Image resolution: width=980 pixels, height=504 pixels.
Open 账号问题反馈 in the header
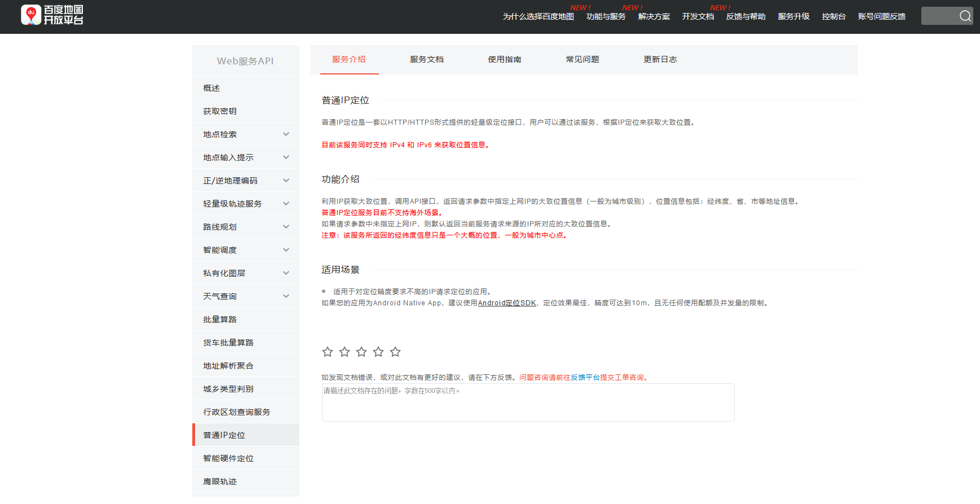click(882, 16)
